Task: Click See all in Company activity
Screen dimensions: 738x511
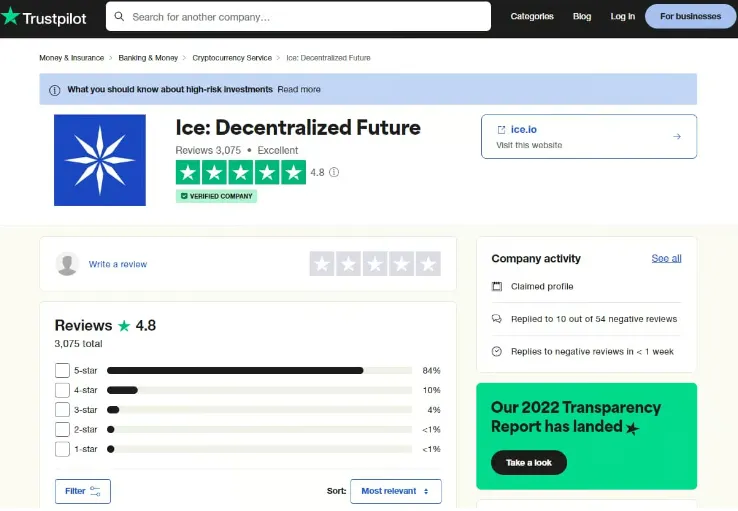Action: (666, 258)
